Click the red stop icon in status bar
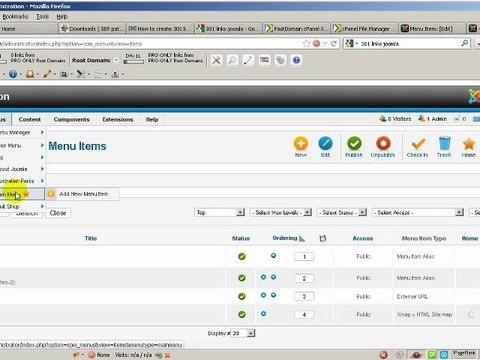 tap(383, 355)
